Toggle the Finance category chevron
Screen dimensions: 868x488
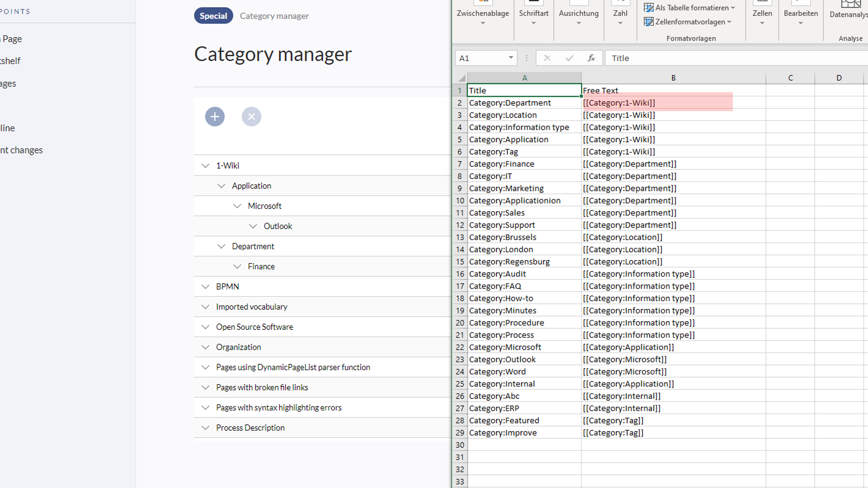[x=237, y=267]
